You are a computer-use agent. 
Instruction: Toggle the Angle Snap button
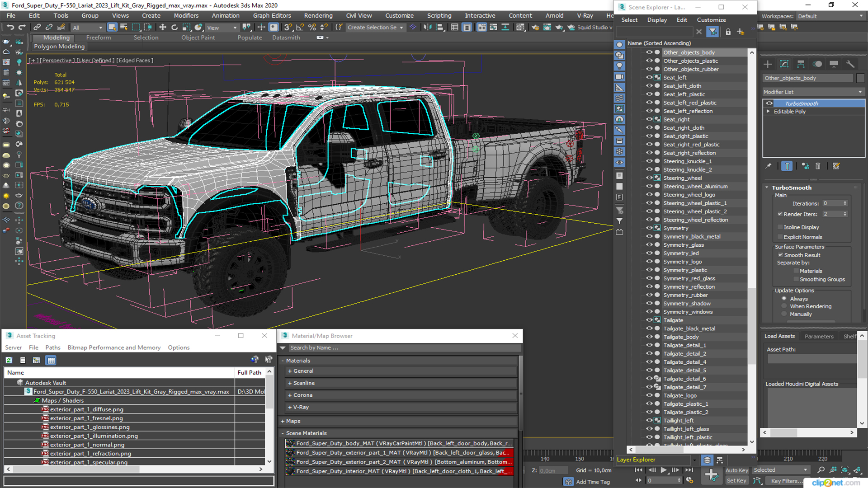300,28
